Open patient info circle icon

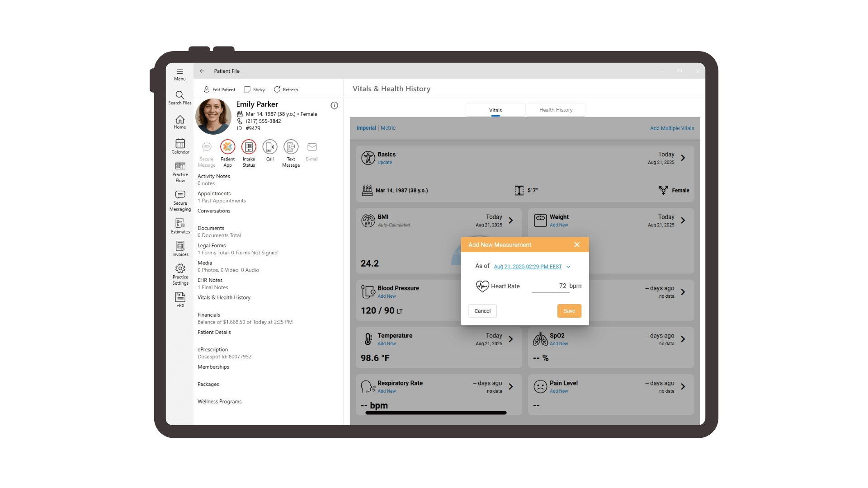coord(334,105)
